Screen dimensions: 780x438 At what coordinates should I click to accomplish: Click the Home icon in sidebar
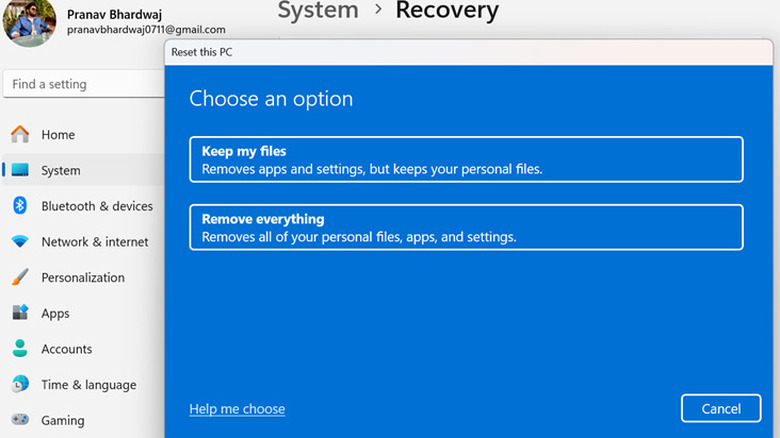20,135
